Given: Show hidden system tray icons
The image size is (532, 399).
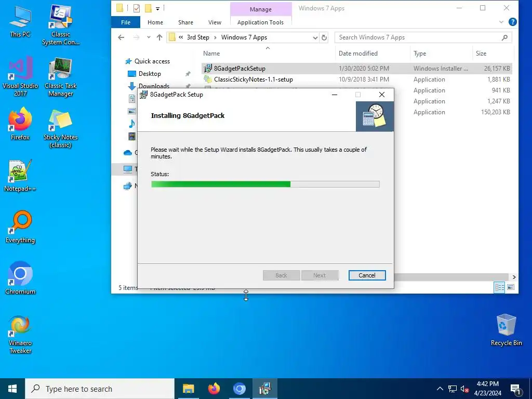Looking at the screenshot, I should coord(440,389).
